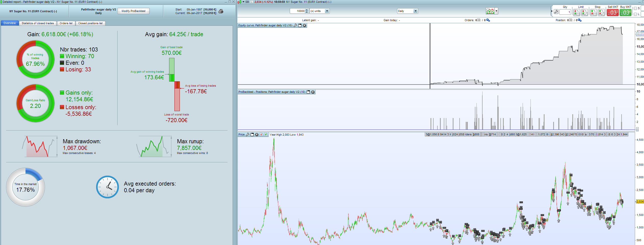Image resolution: width=644 pixels, height=245 pixels.
Task: Click the Gain 6,618.00€ value
Action: pyautogui.click(x=67, y=34)
